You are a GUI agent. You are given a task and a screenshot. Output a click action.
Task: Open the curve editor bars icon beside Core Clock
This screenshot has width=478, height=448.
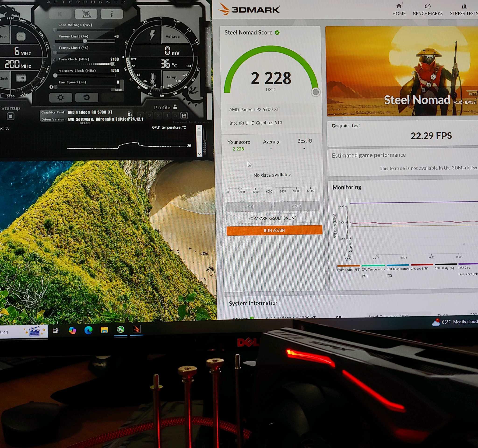pos(54,59)
